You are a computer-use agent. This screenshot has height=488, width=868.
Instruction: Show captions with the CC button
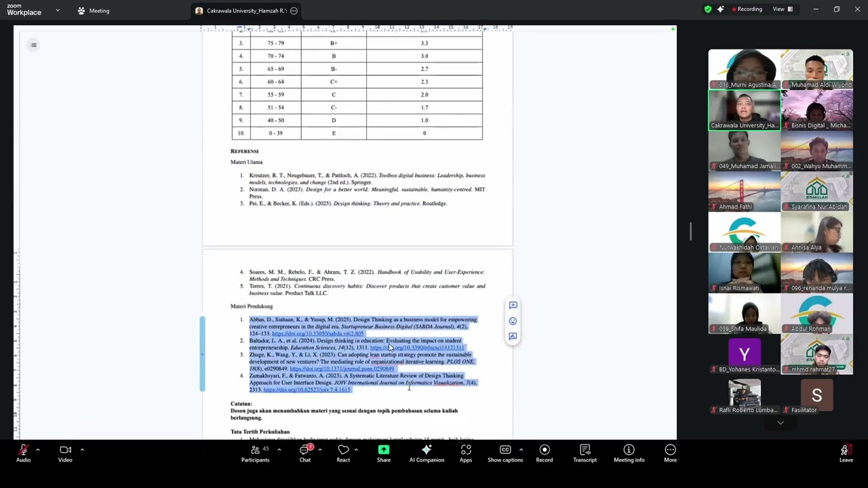coord(505,453)
